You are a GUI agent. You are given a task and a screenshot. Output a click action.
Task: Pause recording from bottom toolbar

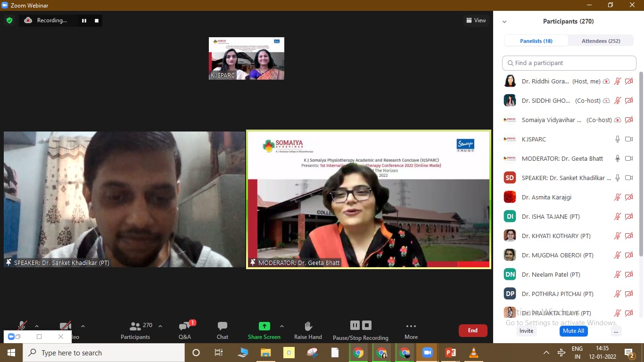[355, 325]
